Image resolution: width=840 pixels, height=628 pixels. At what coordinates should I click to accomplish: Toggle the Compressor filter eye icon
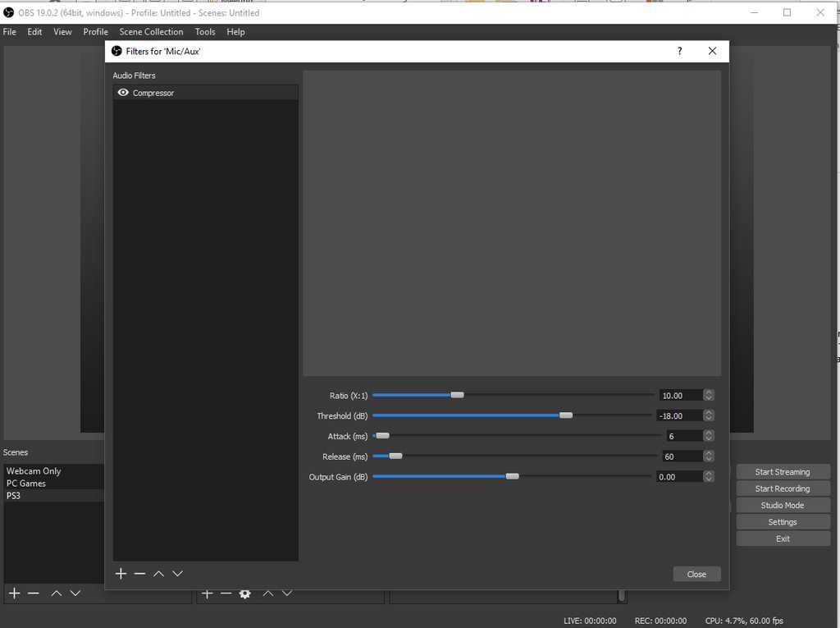[123, 92]
